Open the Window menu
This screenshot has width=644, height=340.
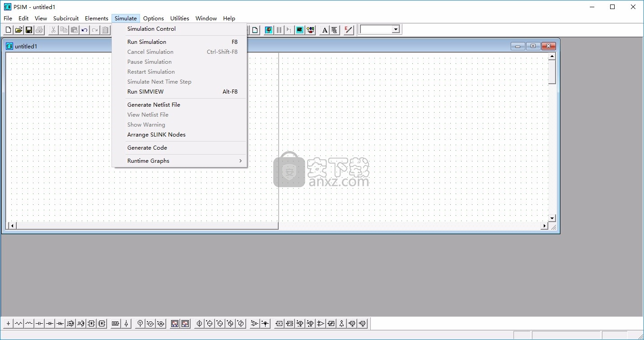pos(206,18)
